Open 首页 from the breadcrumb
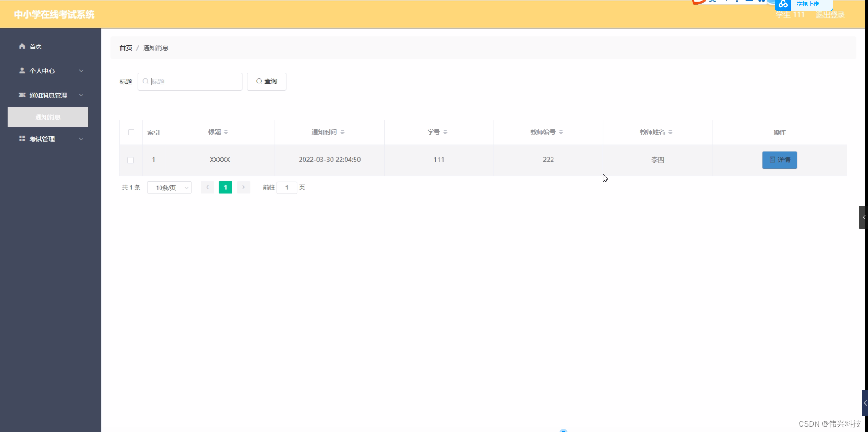 point(125,47)
